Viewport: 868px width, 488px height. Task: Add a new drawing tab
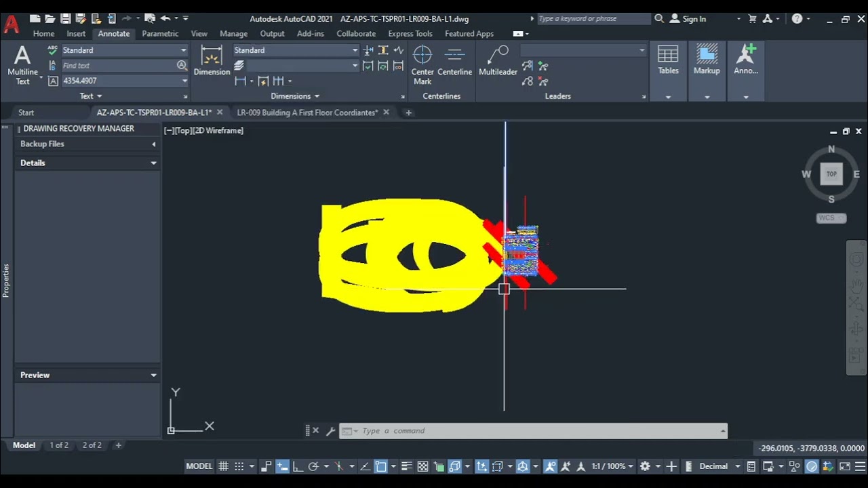pos(408,113)
